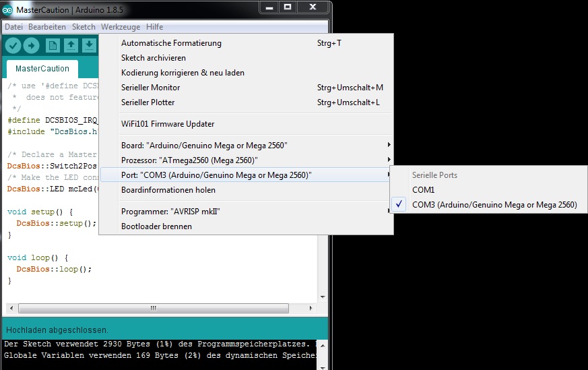Open the Werkzeuge menu
The width and height of the screenshot is (588, 370).
[x=121, y=27]
